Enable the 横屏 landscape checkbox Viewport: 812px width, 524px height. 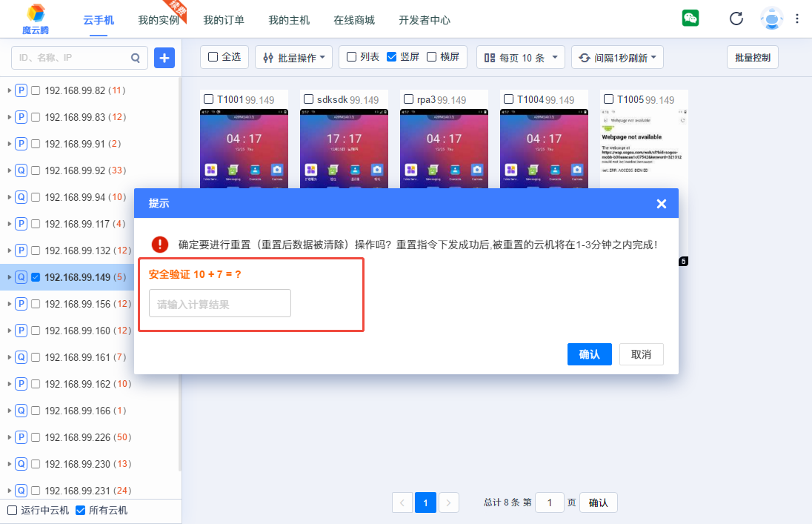432,57
